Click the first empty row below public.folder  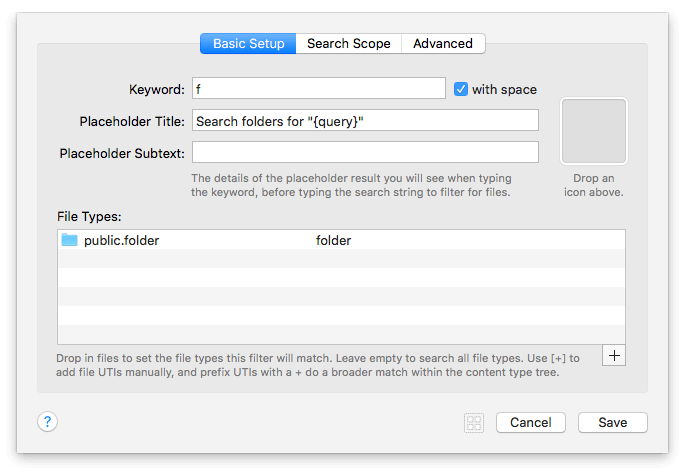[x=340, y=259]
